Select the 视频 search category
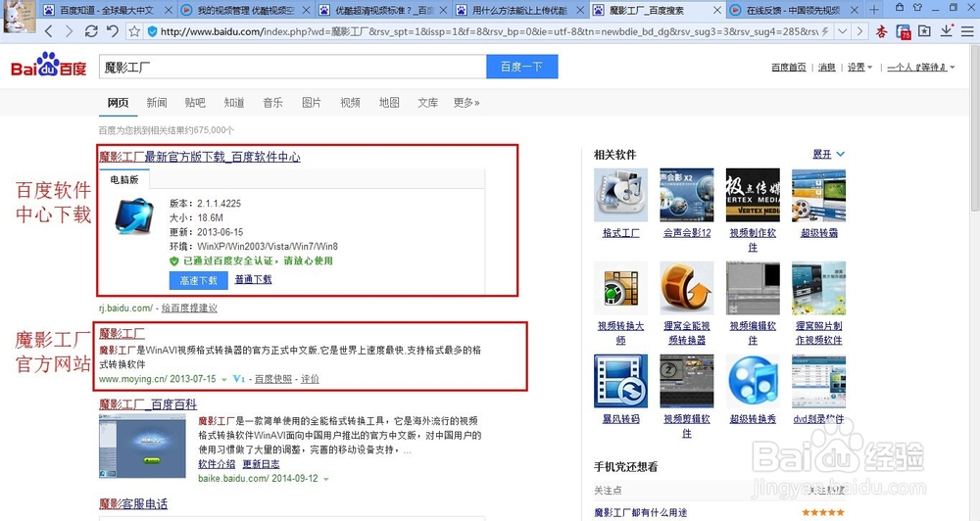This screenshot has height=521, width=980. [x=350, y=103]
